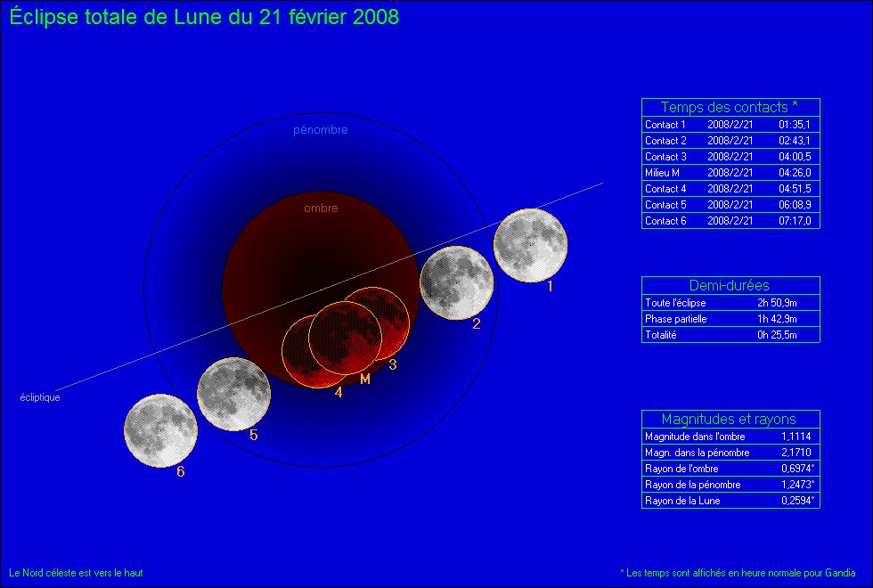Select the Contact 1 row
The image size is (873, 588).
(730, 125)
